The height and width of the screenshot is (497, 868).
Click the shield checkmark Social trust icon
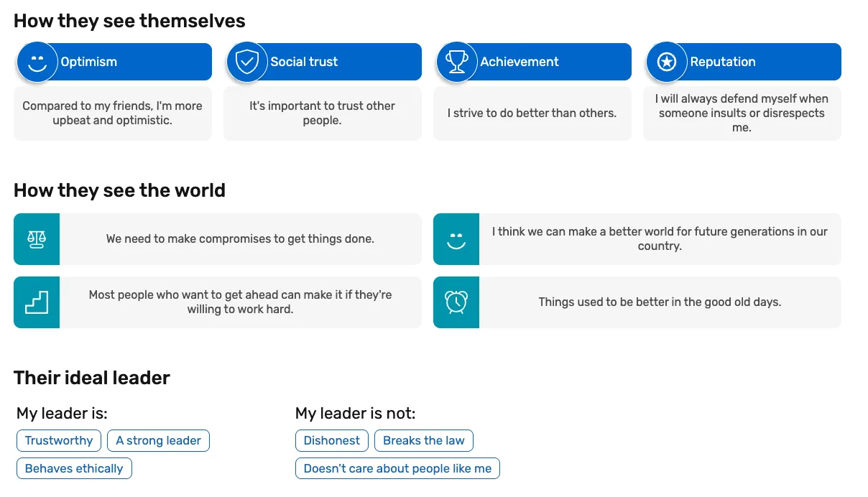(247, 62)
